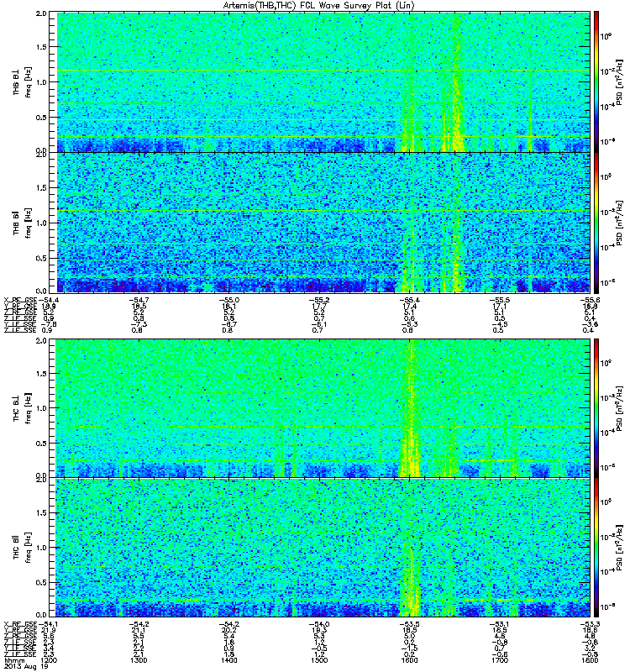This screenshot has width=630, height=672.
Task: Click the '1.0' frequency tick of THC B-parallel panel
Action: tap(41, 548)
